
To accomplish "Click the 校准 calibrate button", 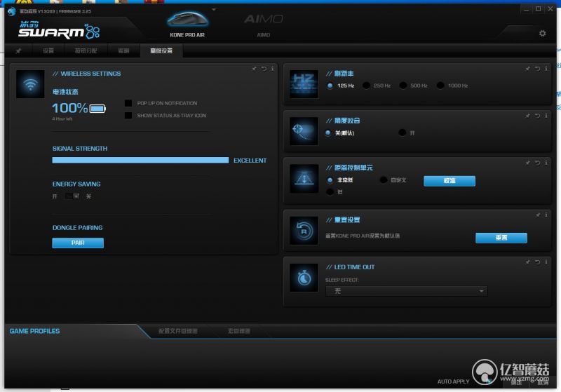I will coord(450,181).
